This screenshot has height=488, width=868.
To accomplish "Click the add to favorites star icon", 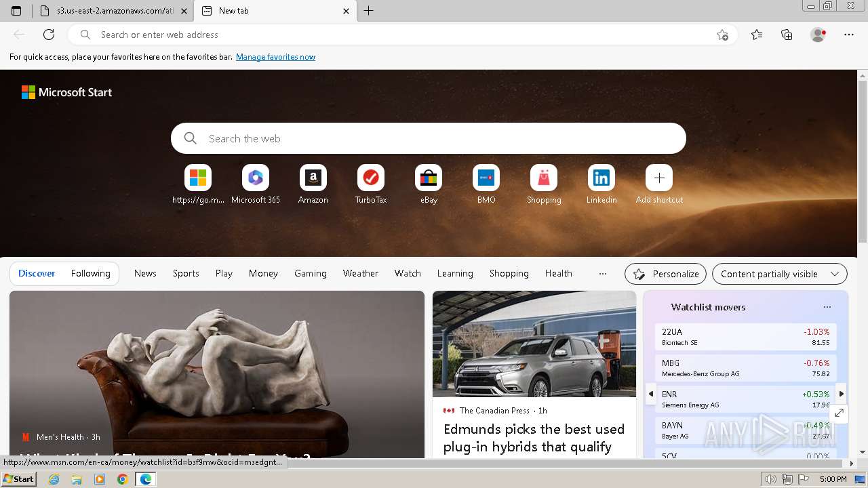I will coord(722,35).
